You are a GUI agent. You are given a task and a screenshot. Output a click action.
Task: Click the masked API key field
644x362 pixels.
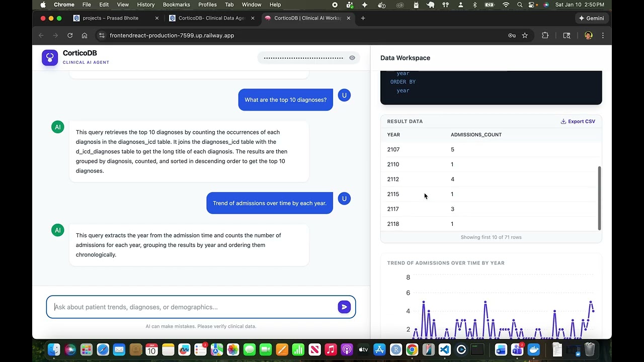pos(303,58)
